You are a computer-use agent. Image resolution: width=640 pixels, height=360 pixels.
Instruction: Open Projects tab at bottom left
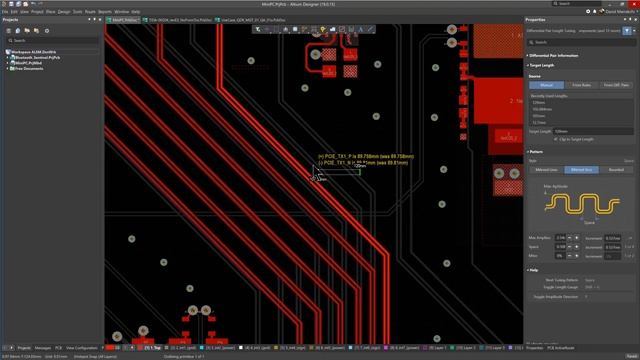tap(24, 348)
